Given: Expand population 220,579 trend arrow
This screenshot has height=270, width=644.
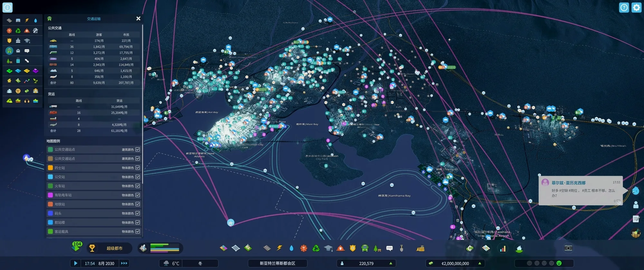Looking at the screenshot, I should [391, 263].
